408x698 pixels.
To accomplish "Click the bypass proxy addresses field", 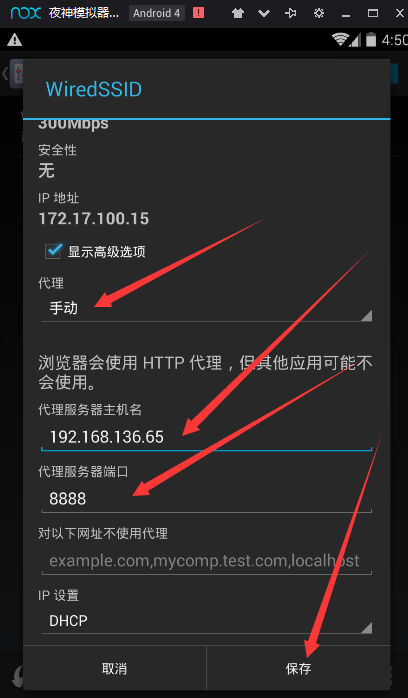I will pos(207,561).
